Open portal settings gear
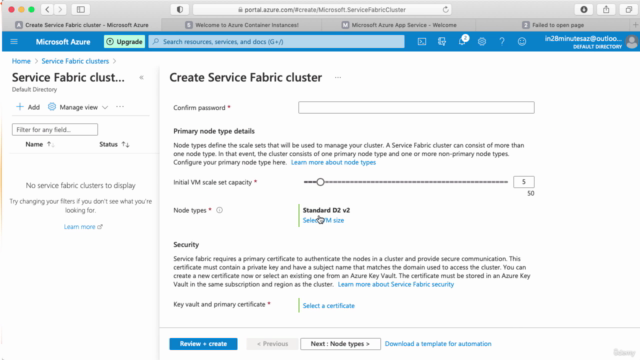The image size is (640, 360). point(482,42)
